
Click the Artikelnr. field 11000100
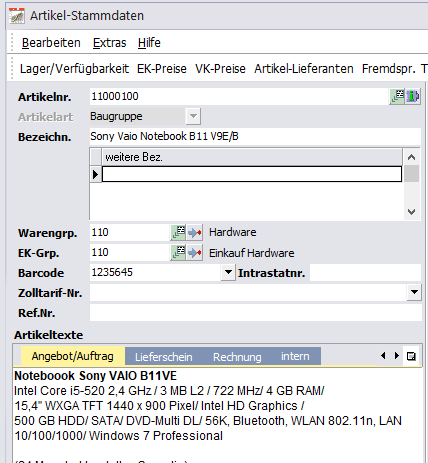point(239,97)
